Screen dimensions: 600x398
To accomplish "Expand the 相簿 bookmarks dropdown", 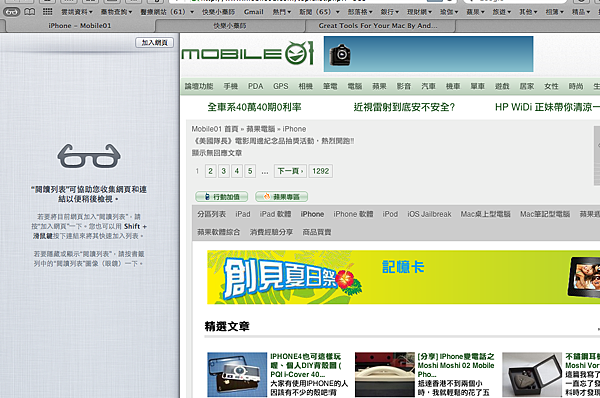I will click(x=554, y=12).
